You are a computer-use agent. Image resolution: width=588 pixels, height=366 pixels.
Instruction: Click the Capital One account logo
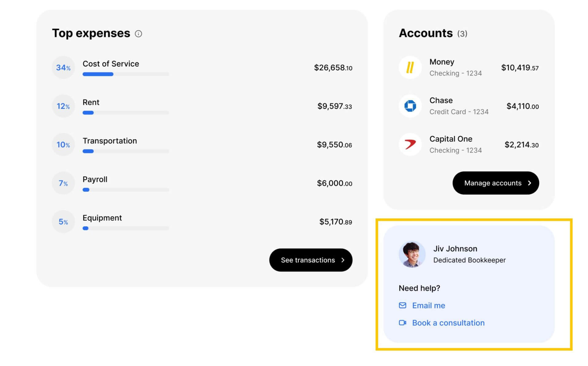coord(410,145)
